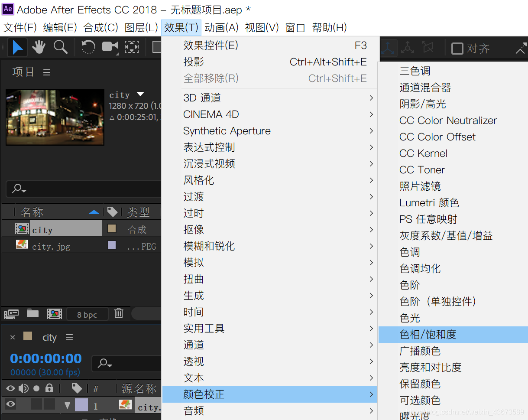Open the city timeline panel menu

69,337
